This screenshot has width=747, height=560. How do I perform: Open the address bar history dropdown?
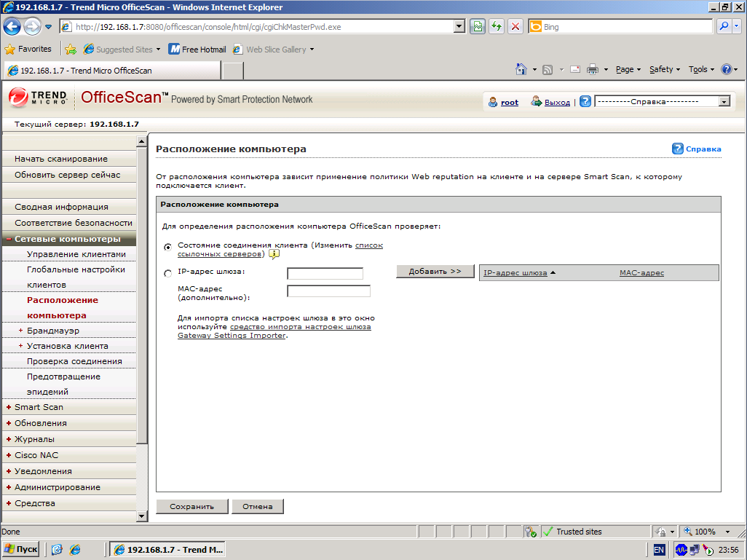(459, 27)
